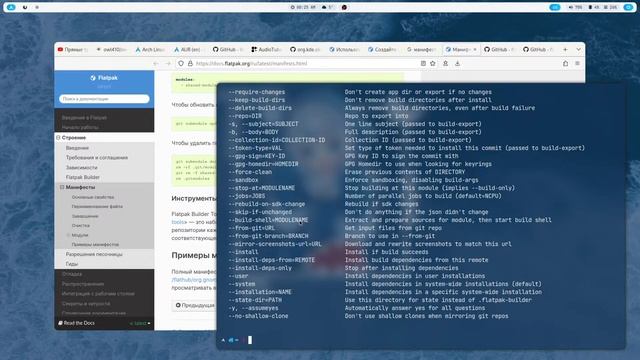Open 'Распространение' in sidebar
Viewport: 640px width, 360px height.
(83, 284)
